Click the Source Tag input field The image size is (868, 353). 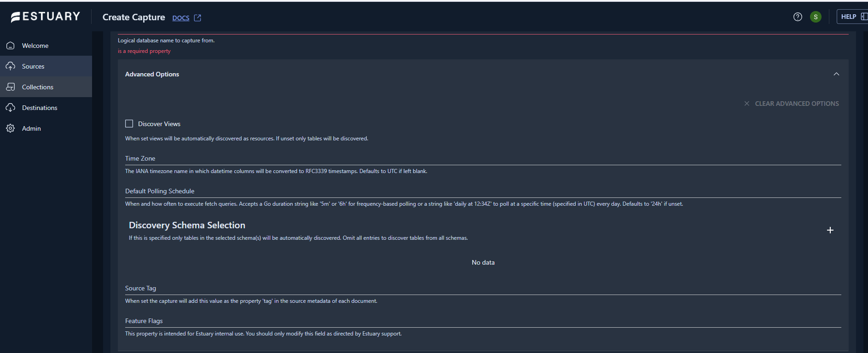pyautogui.click(x=483, y=289)
